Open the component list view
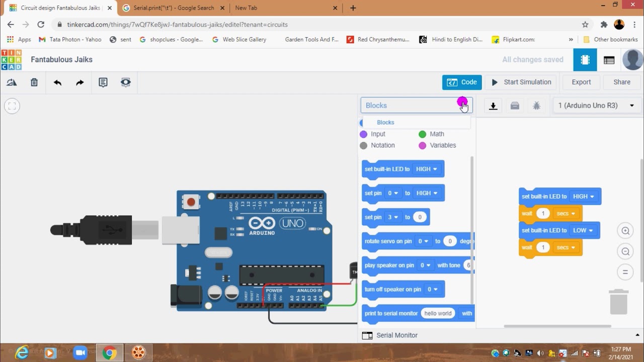 tap(609, 60)
